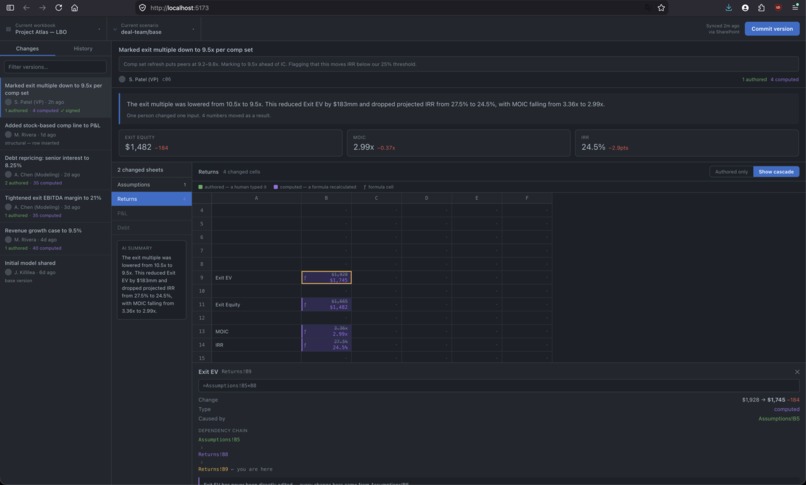Image resolution: width=806 pixels, height=485 pixels.
Task: Open version 'Debt repricing: senior interest to 8.25%'
Action: pos(55,170)
